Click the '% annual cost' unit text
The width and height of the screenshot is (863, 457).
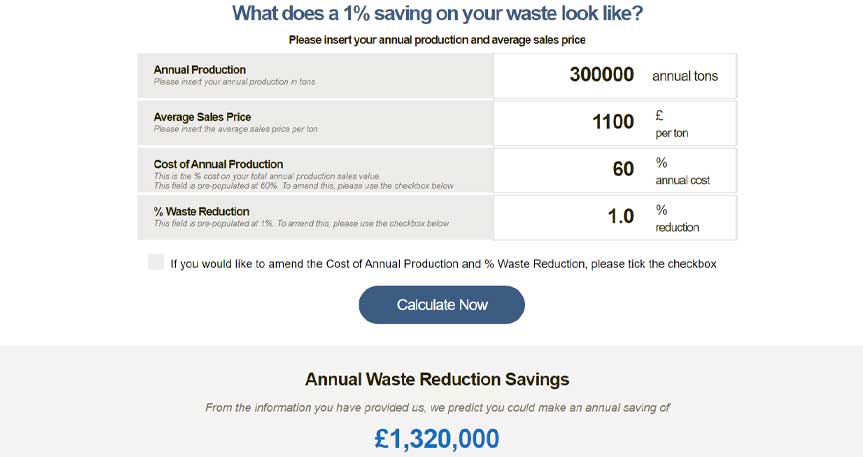click(682, 171)
